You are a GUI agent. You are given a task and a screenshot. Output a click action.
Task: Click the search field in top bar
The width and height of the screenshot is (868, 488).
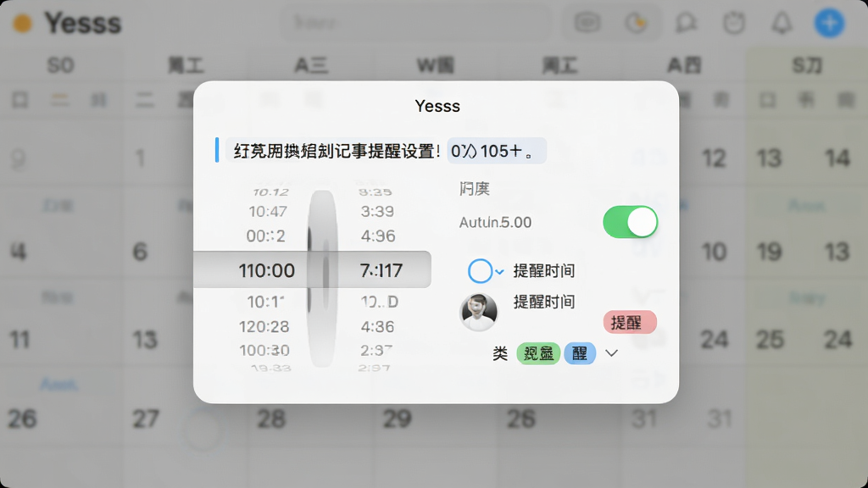[416, 23]
